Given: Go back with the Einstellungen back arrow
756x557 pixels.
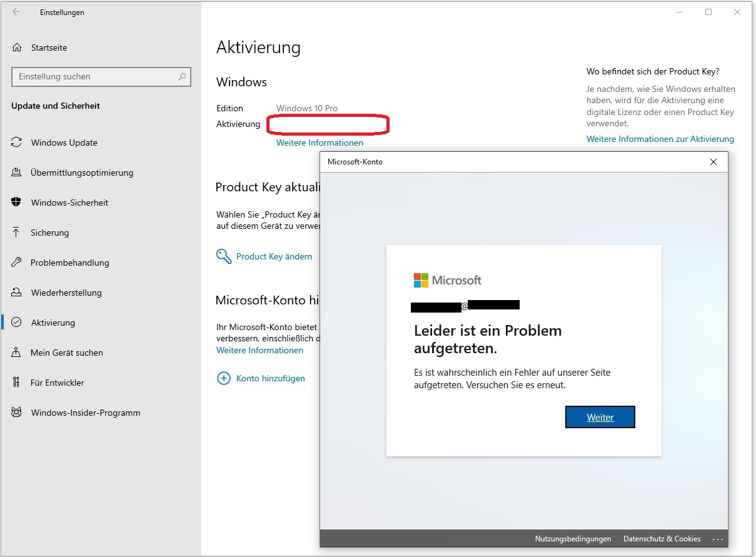Looking at the screenshot, I should point(16,12).
